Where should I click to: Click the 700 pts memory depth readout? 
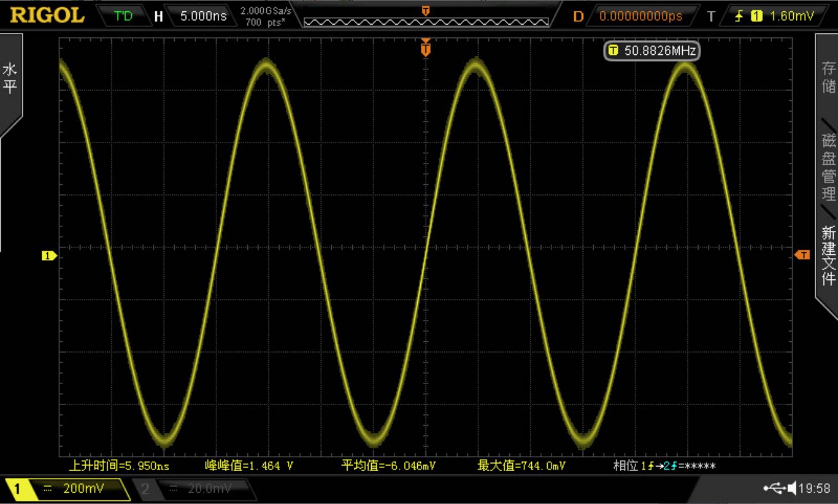pos(266,22)
